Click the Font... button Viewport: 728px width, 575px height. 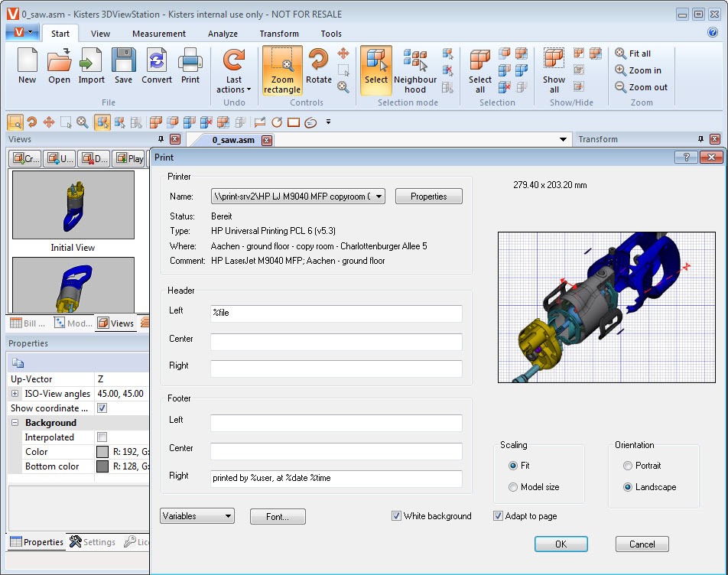(x=278, y=517)
